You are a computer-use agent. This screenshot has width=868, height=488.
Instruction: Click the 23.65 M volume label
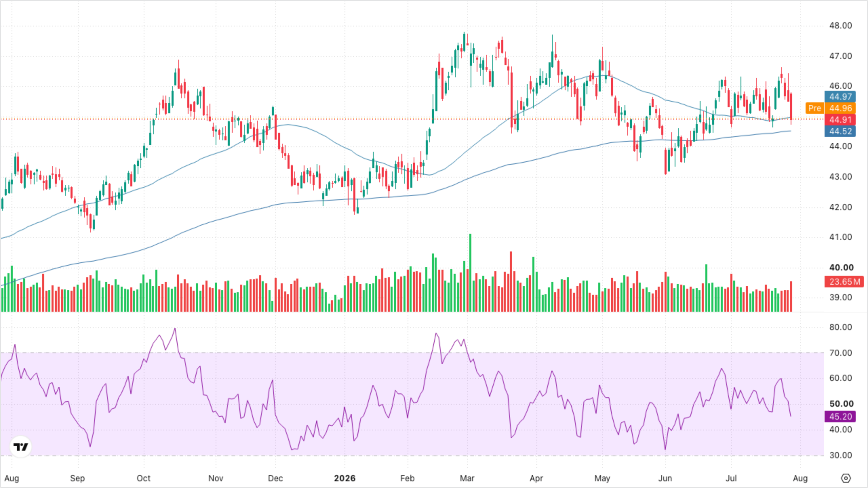(x=844, y=282)
